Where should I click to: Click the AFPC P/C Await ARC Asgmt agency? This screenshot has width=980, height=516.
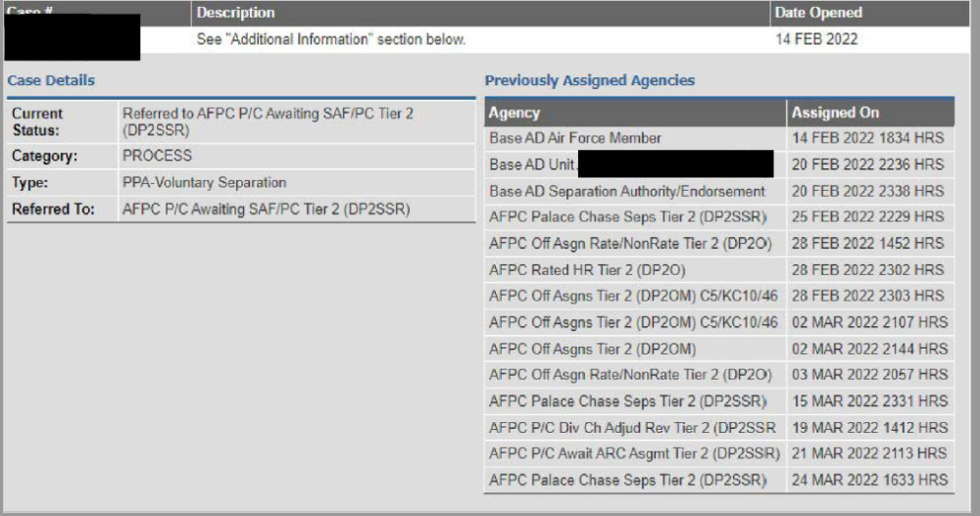[634, 453]
